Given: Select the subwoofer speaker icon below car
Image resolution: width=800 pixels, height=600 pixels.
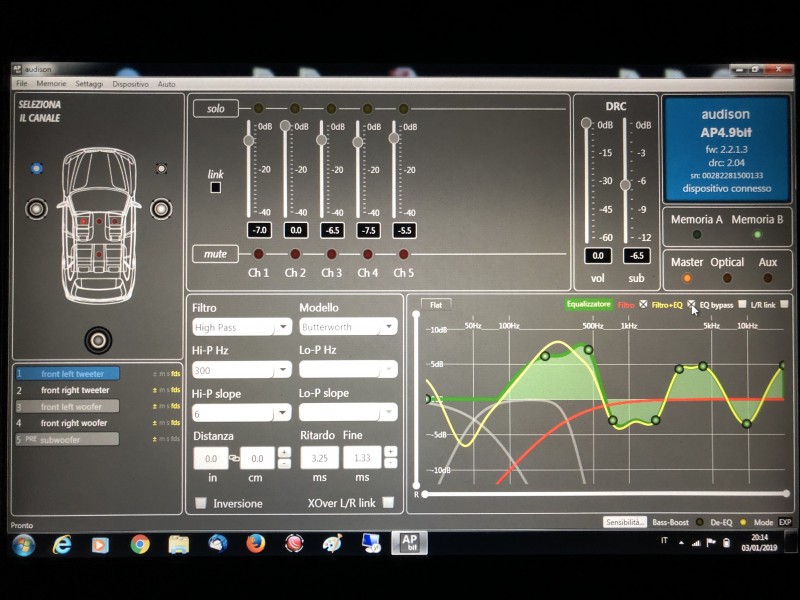Looking at the screenshot, I should [98, 340].
